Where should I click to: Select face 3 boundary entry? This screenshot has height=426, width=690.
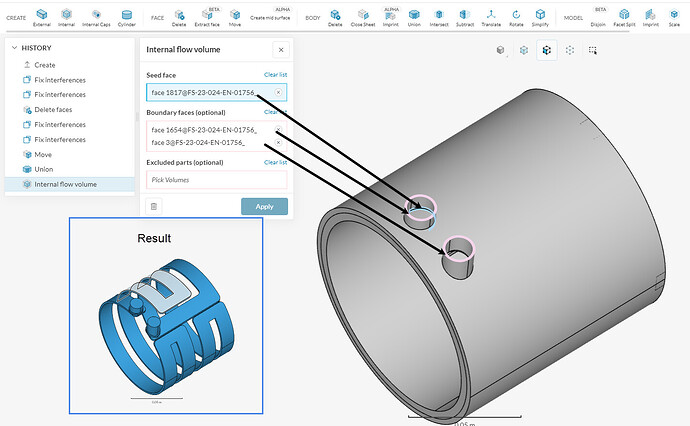[198, 143]
